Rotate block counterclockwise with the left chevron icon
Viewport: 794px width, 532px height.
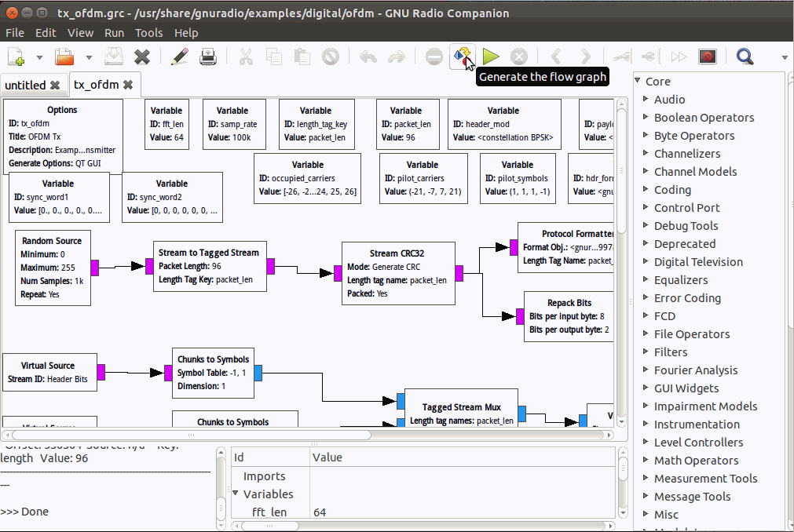pyautogui.click(x=556, y=56)
